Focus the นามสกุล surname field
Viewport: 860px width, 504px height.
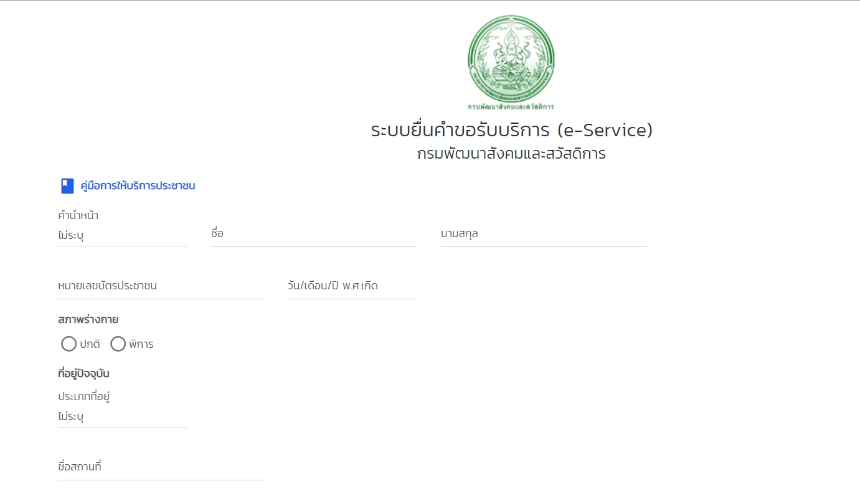coord(544,235)
